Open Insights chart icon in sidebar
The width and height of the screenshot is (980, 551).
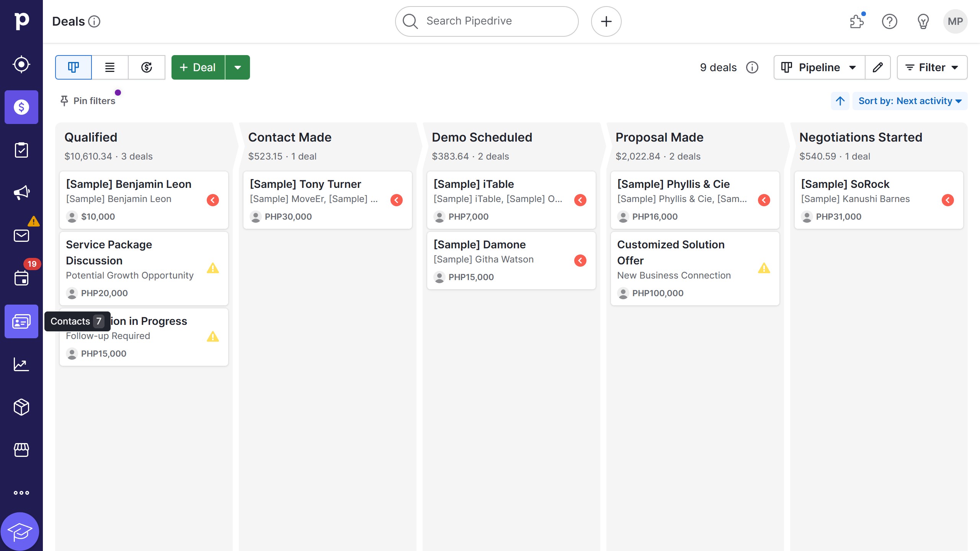point(21,364)
